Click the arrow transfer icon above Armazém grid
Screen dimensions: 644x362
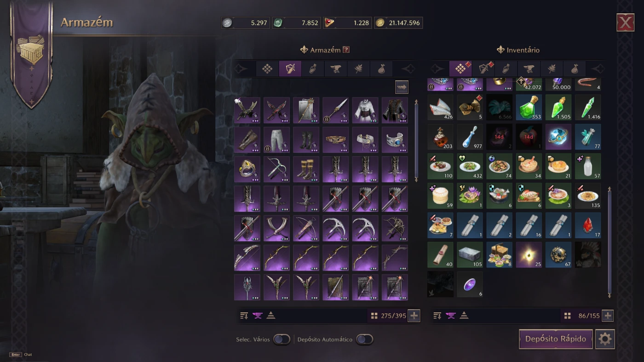point(402,87)
